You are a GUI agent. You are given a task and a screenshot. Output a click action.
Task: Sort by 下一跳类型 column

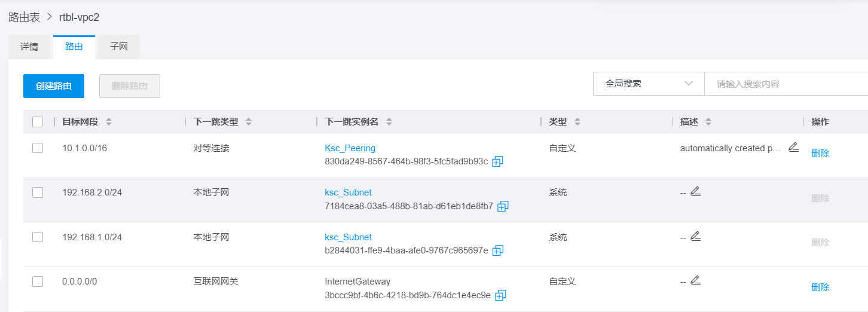[x=249, y=122]
